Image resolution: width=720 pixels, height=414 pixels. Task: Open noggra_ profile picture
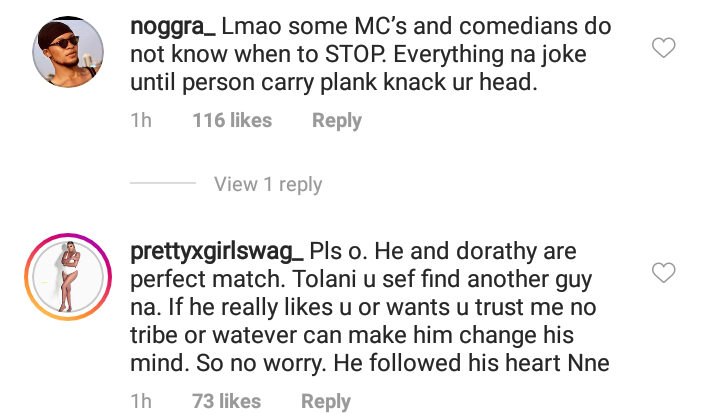[x=68, y=52]
